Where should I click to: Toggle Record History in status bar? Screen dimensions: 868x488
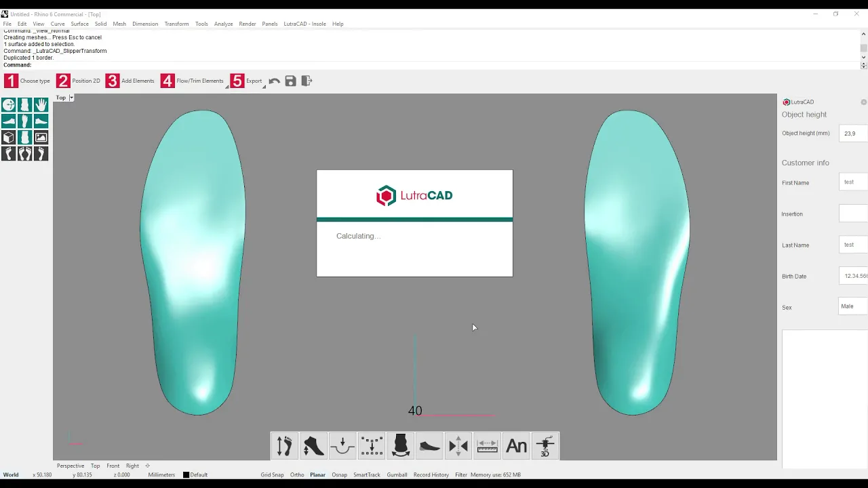click(x=431, y=474)
